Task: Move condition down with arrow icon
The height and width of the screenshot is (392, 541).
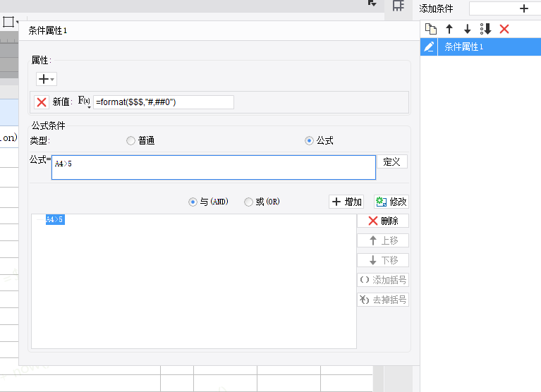Action: click(467, 29)
